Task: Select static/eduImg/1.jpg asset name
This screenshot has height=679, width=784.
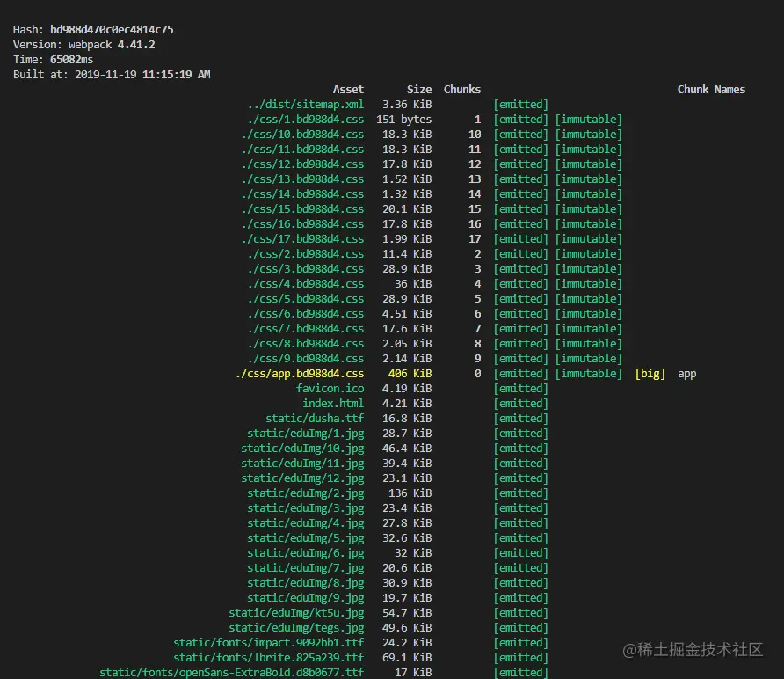Action: (306, 434)
